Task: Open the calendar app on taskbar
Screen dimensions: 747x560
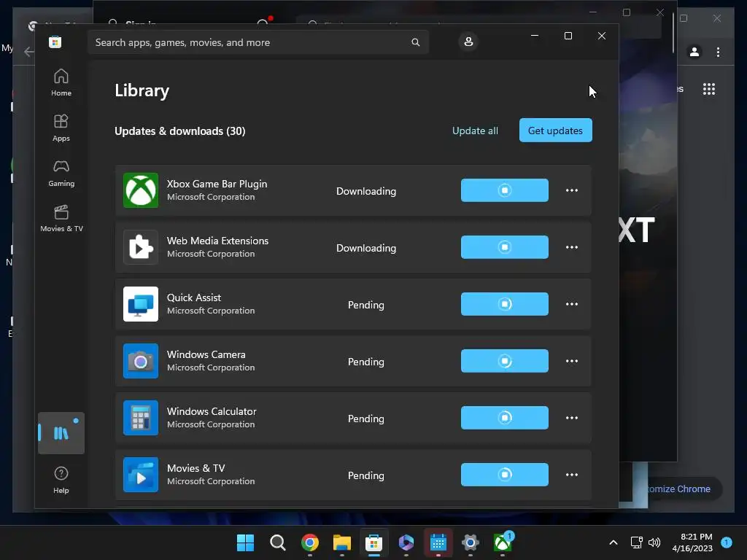Action: (x=438, y=542)
